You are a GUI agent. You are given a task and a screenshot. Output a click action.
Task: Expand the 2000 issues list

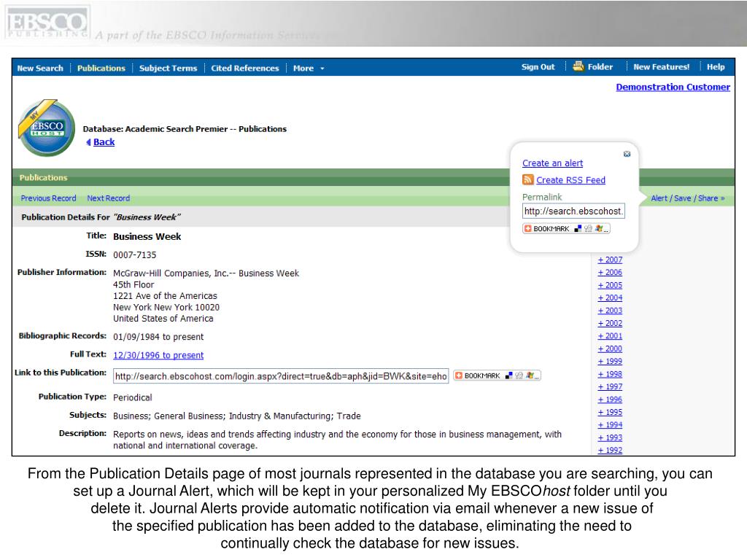point(610,349)
